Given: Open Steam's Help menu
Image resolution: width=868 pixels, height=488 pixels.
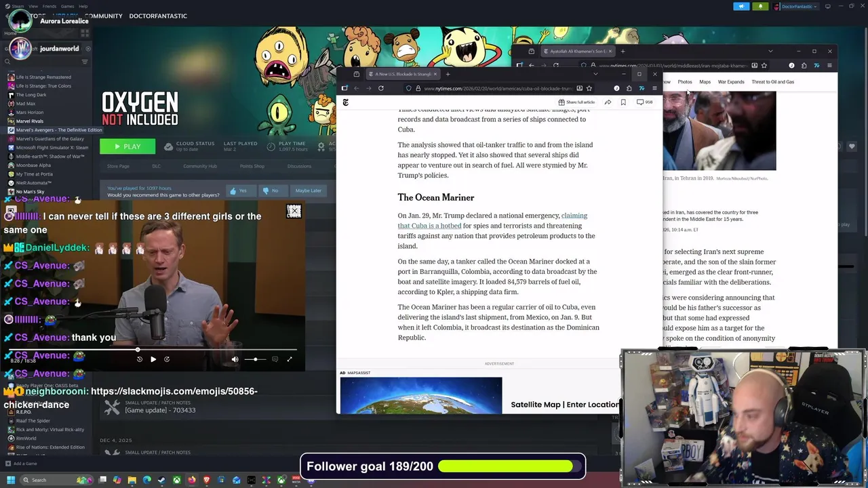Looking at the screenshot, I should pos(83,6).
